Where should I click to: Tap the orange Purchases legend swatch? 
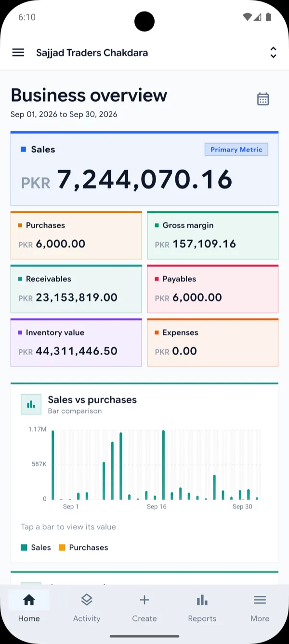click(62, 548)
